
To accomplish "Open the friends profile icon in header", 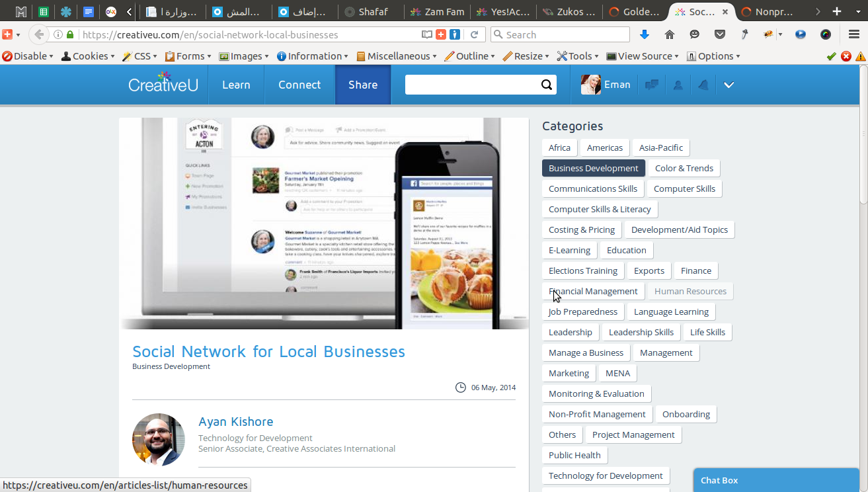I will [678, 85].
